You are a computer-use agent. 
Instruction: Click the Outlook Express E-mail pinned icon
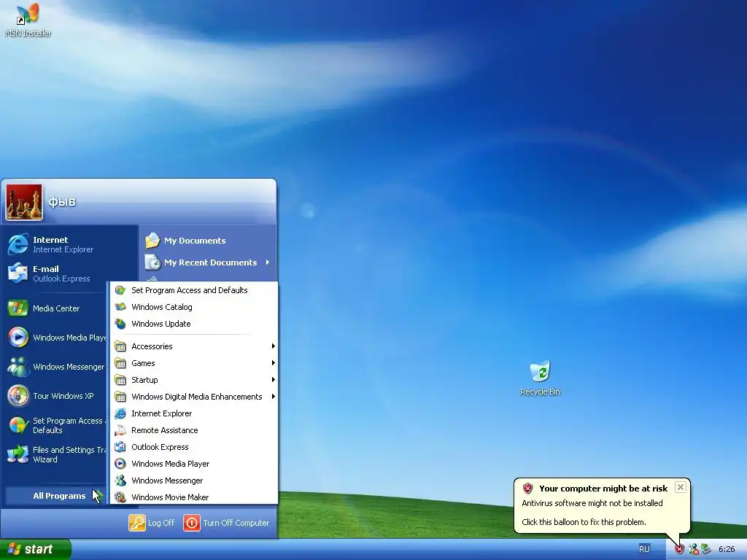[18, 273]
